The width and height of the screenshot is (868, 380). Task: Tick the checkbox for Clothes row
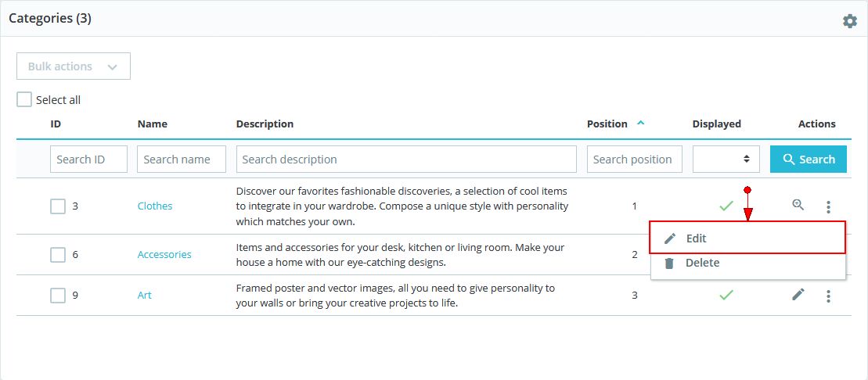tap(58, 206)
